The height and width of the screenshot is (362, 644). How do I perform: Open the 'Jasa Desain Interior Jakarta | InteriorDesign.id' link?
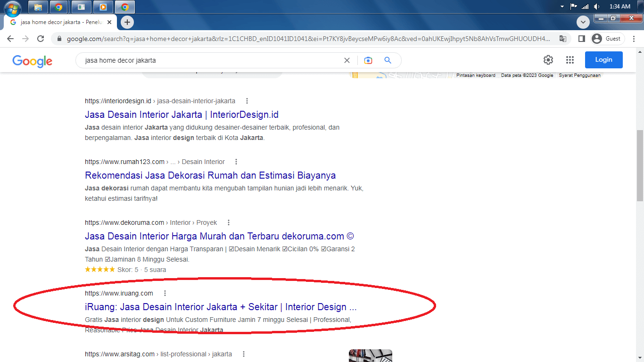click(182, 115)
